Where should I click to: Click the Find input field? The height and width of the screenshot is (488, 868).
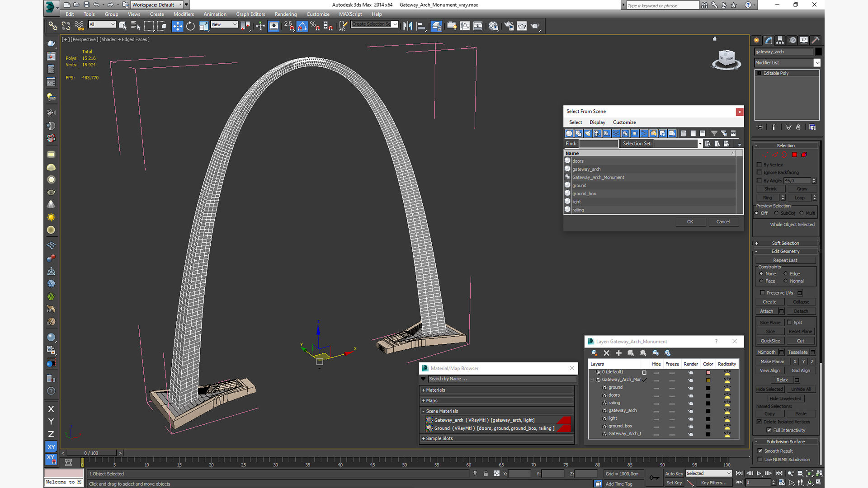[598, 144]
